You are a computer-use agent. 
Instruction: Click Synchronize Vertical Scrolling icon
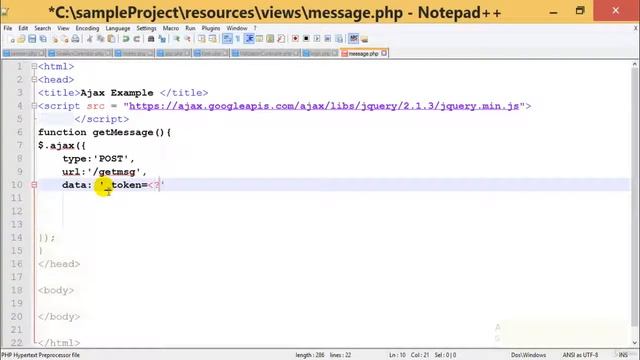(202, 39)
